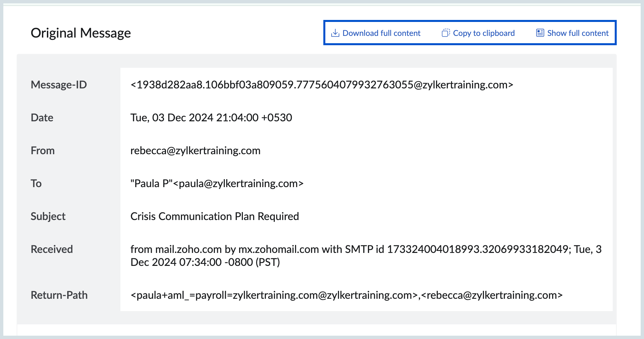Click the Return-Path value text

(346, 295)
